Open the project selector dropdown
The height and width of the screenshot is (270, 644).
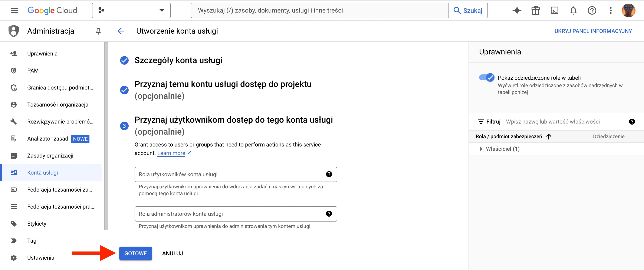pyautogui.click(x=131, y=10)
